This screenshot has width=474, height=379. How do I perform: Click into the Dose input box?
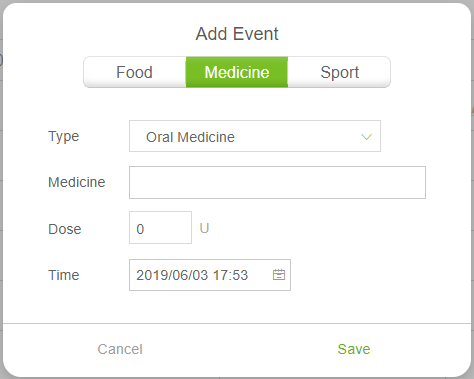160,227
